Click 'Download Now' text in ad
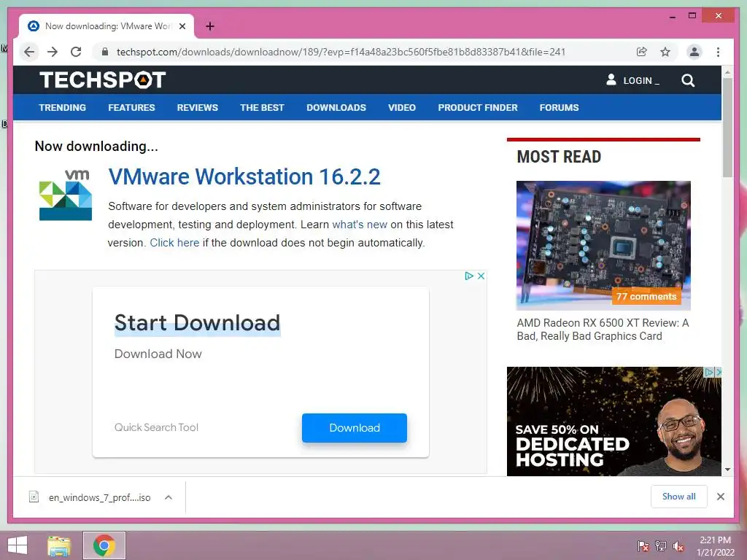This screenshot has width=747, height=560. (x=158, y=354)
